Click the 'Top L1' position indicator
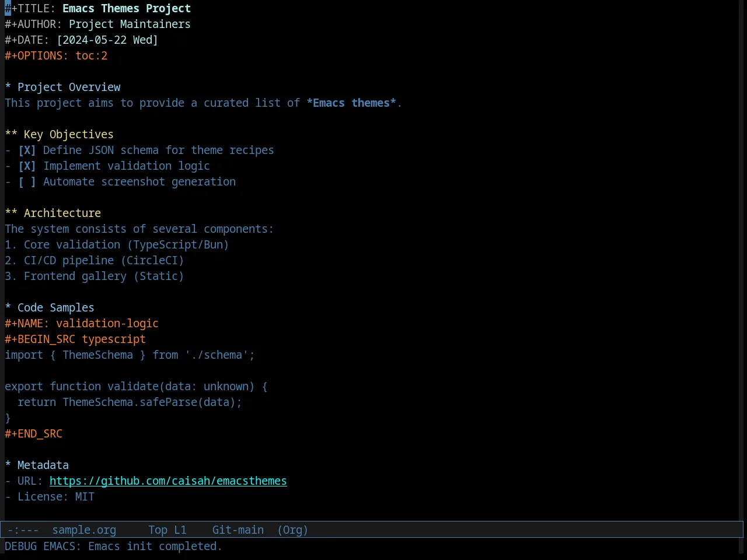The width and height of the screenshot is (747, 560). pyautogui.click(x=167, y=530)
